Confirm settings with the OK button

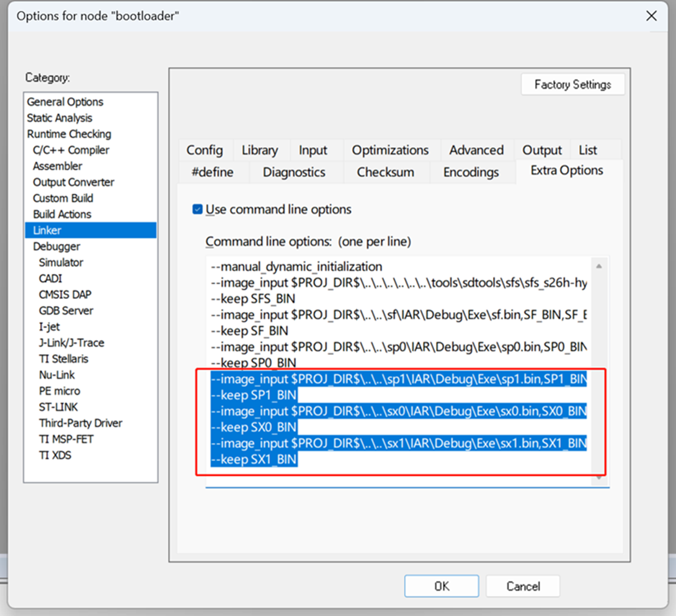coord(441,586)
